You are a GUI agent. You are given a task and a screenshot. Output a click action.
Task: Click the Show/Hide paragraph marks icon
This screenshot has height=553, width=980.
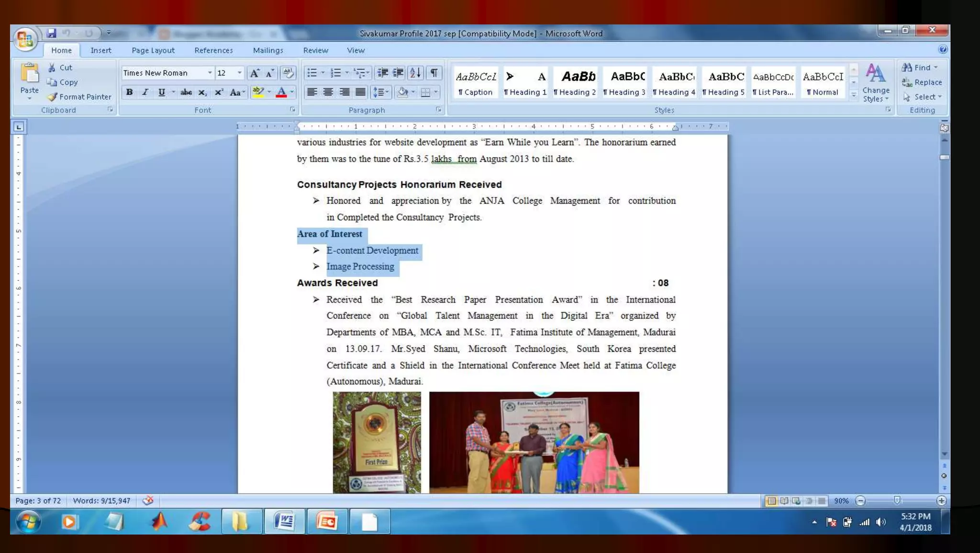pos(434,73)
